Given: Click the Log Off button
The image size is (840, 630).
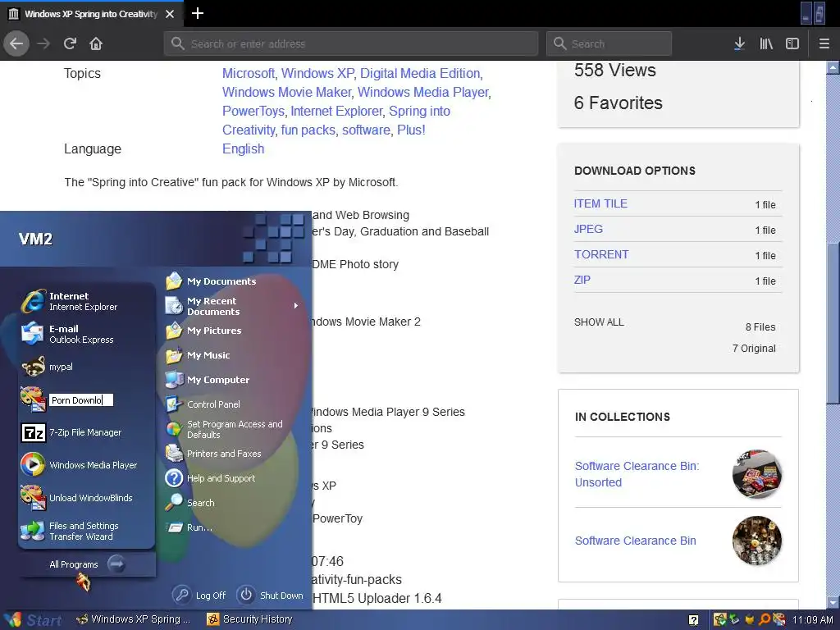Looking at the screenshot, I should click(199, 596).
